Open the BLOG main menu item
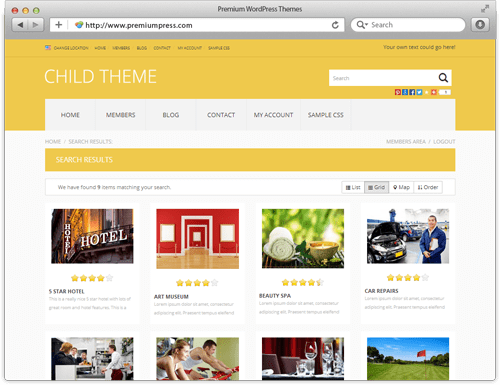 point(171,115)
